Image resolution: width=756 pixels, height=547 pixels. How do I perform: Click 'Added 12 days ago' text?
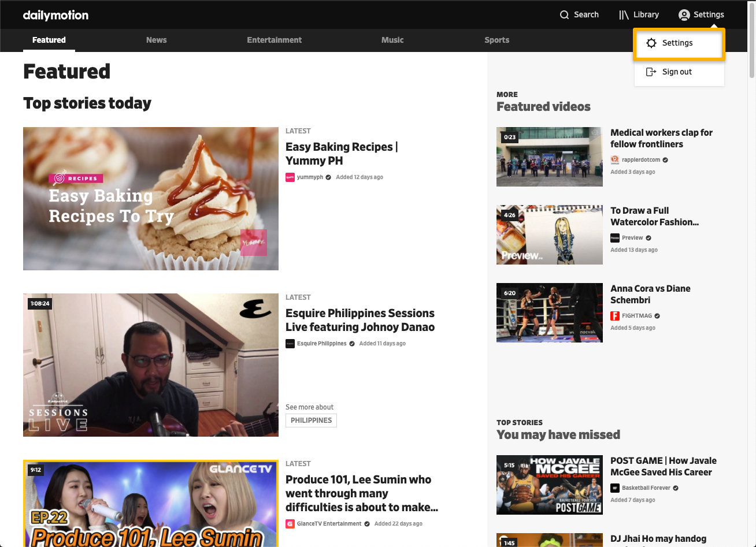[x=360, y=177]
